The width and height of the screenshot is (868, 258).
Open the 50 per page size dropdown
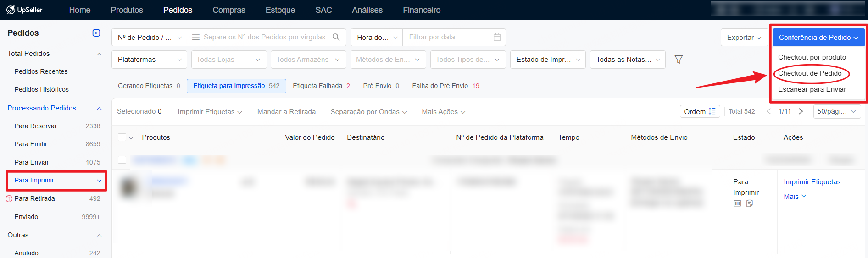[x=837, y=111]
